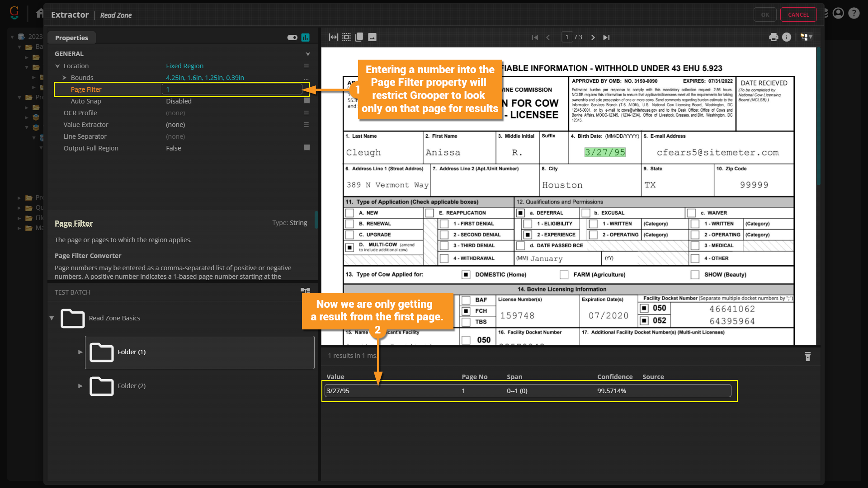Collapse the Location property expander

pyautogui.click(x=57, y=66)
